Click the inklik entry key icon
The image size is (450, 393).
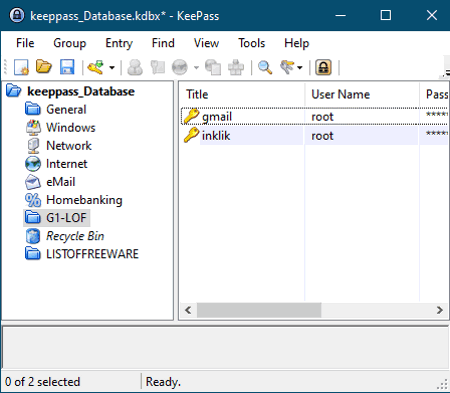click(192, 135)
